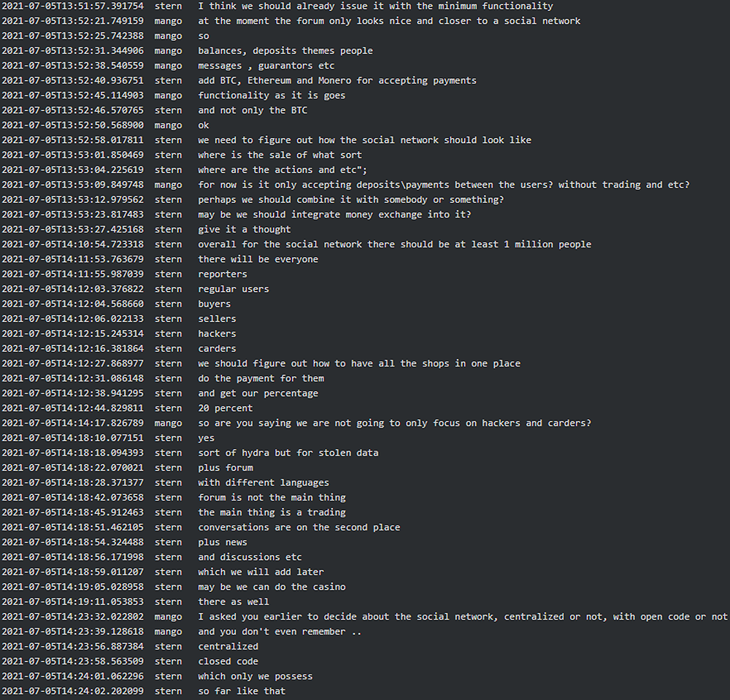Click the 'hackers' message line

217,334
